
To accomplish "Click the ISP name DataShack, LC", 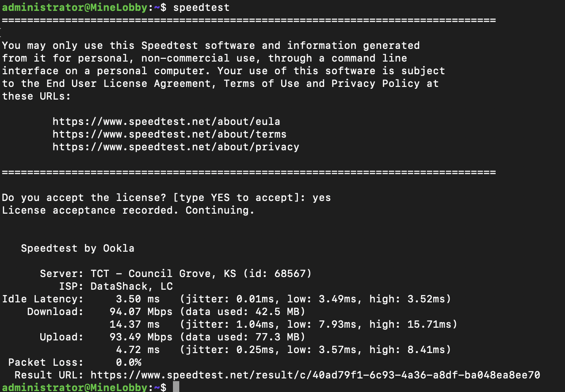I will point(132,287).
